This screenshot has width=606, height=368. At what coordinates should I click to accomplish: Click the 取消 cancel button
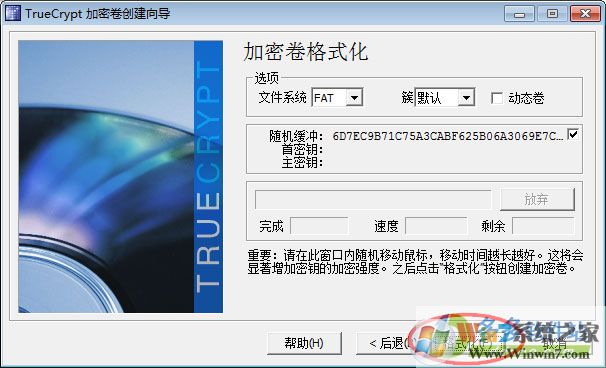555,343
